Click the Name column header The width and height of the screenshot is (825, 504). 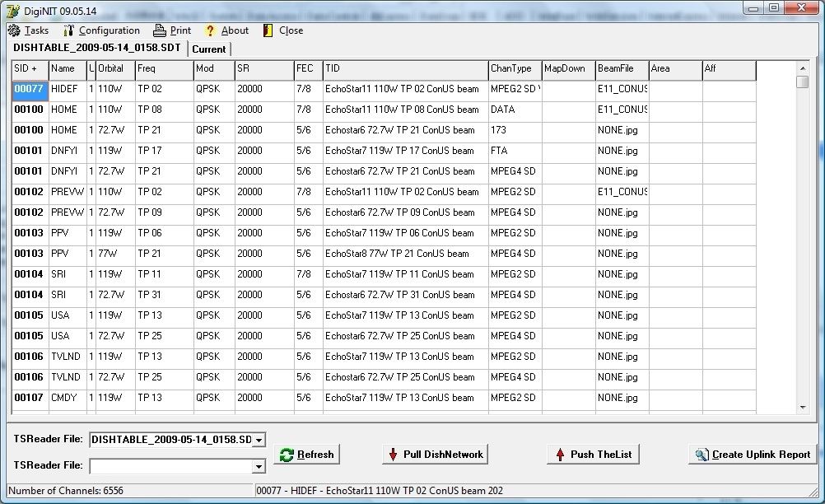tap(68, 71)
